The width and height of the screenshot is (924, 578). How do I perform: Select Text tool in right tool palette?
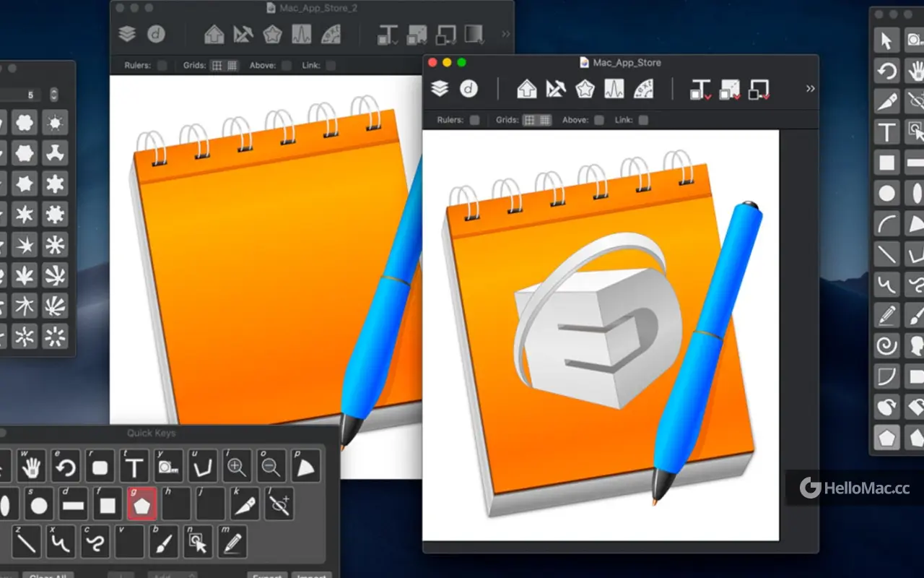point(887,131)
